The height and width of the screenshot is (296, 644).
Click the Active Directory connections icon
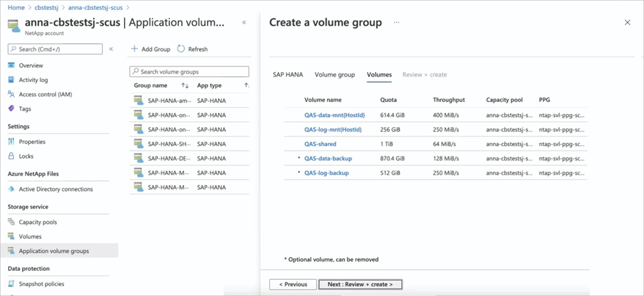coord(12,189)
